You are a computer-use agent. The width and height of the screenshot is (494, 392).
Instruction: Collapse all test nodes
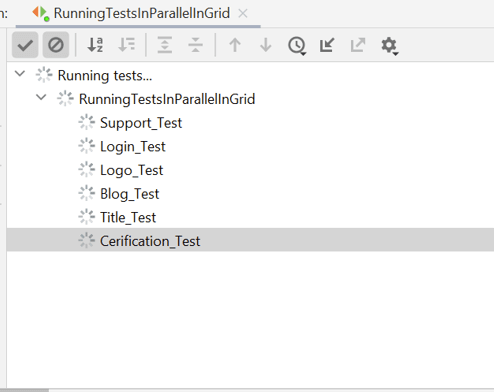pos(195,45)
